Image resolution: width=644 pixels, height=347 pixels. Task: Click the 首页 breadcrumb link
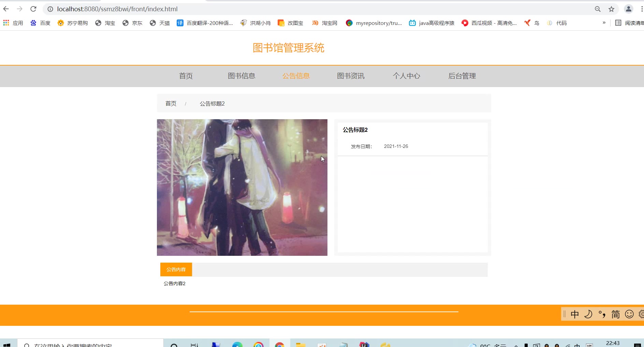coord(171,103)
